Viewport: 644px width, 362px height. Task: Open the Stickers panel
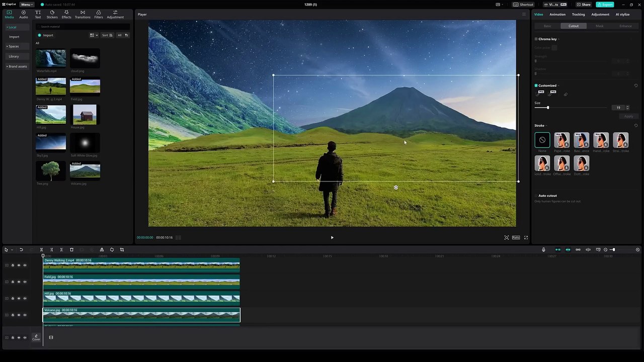coord(52,14)
